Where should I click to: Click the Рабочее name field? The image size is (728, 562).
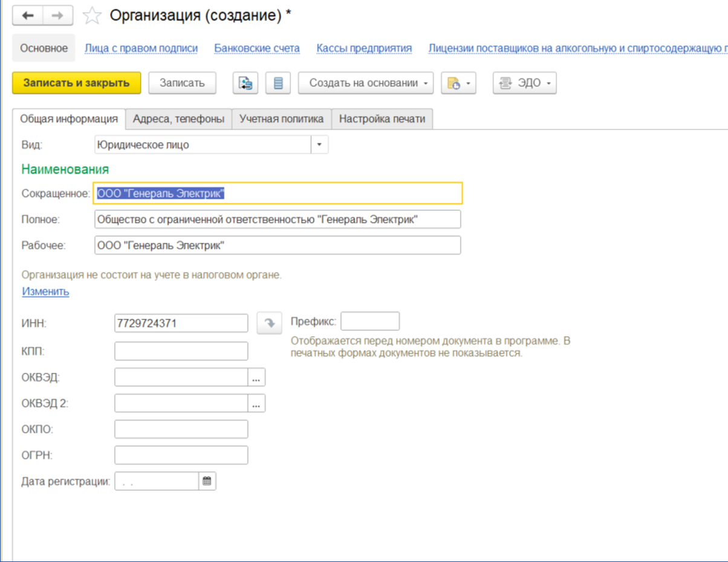click(278, 246)
